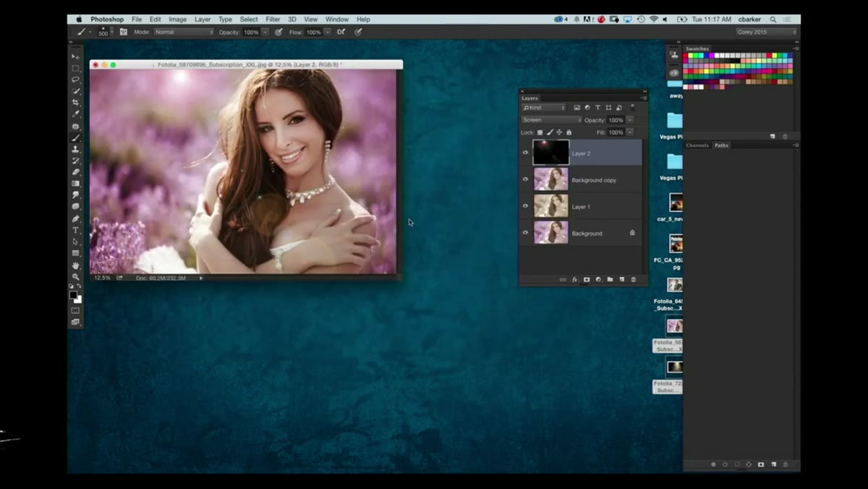This screenshot has width=868, height=489.
Task: Select the Background copy layer
Action: [x=582, y=179]
